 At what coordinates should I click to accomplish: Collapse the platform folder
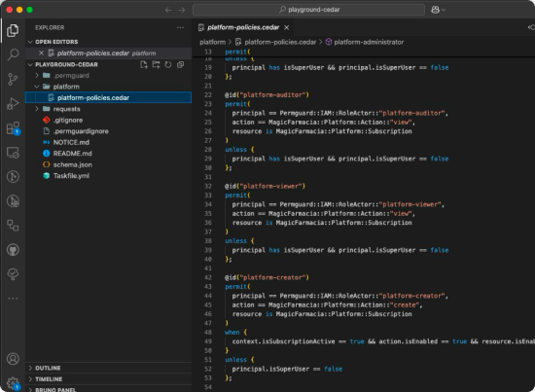[x=37, y=87]
